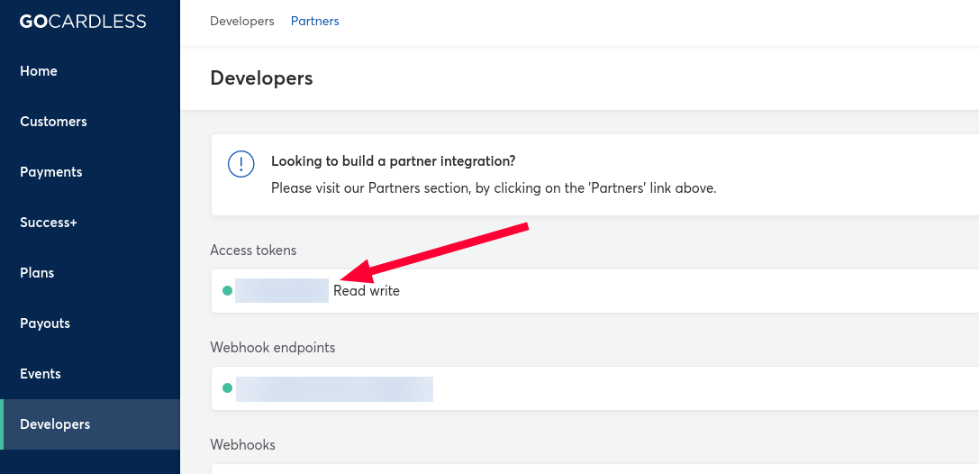Open the Read write access token
This screenshot has width=980, height=474.
(595, 291)
